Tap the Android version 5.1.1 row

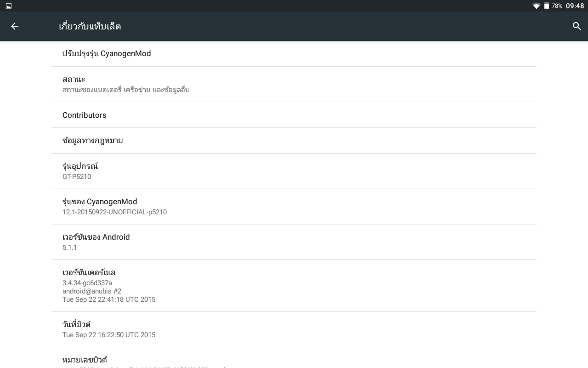(294, 242)
